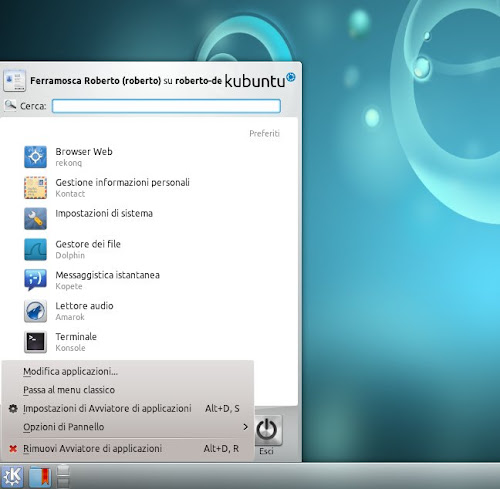Image resolution: width=500 pixels, height=489 pixels.
Task: Open the rekonq Browser Web icon
Action: [x=35, y=157]
